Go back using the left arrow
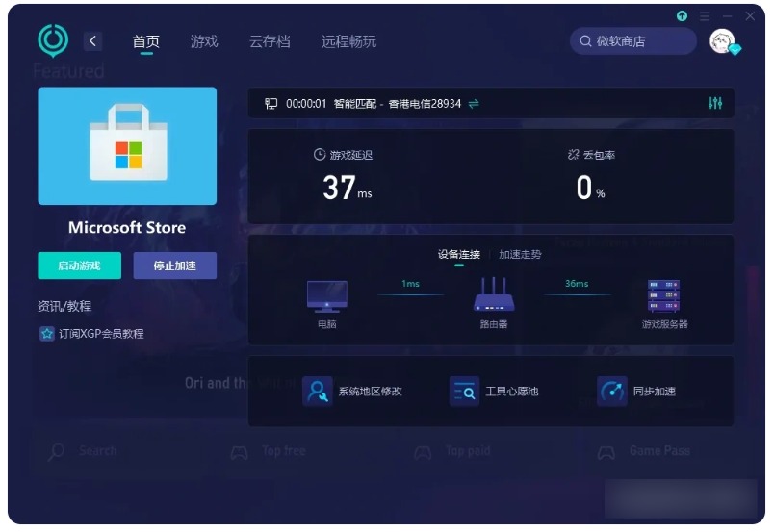 point(92,41)
